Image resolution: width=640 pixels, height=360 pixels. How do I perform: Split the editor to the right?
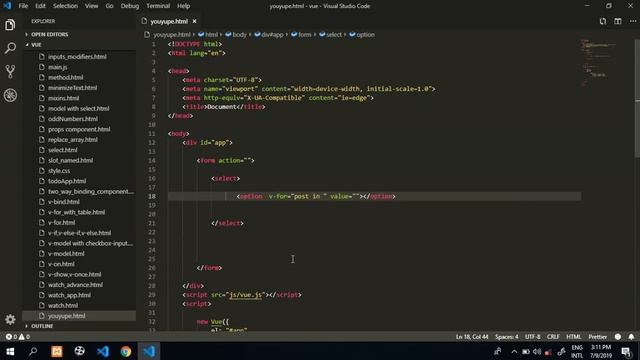(x=618, y=21)
